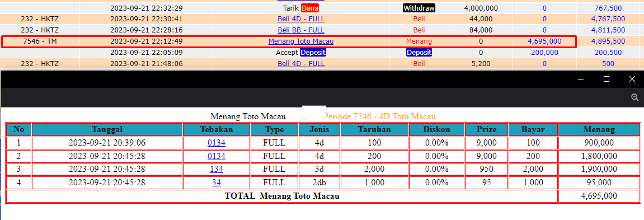Select the 900,000 winning amount
Viewport: 644px width, 220px height.
[x=599, y=143]
